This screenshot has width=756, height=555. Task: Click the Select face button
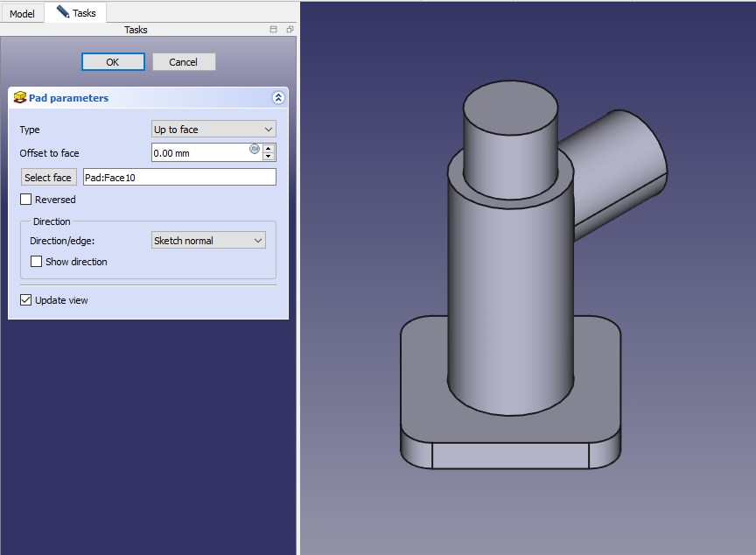coord(48,178)
